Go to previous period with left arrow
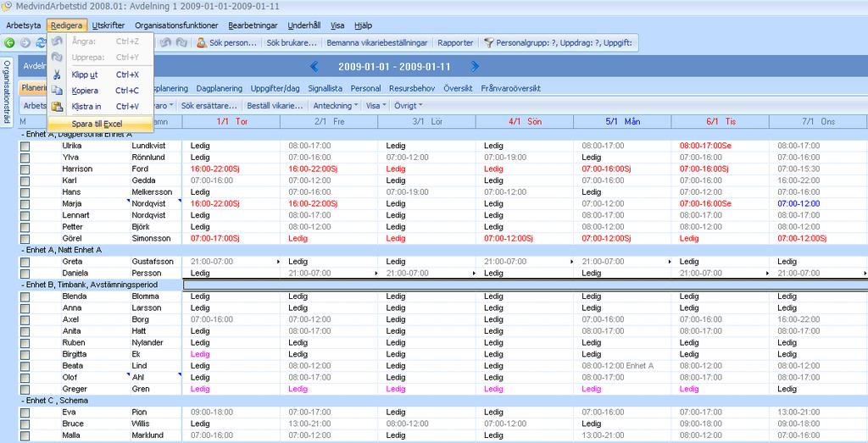The height and width of the screenshot is (443, 868). pyautogui.click(x=314, y=67)
